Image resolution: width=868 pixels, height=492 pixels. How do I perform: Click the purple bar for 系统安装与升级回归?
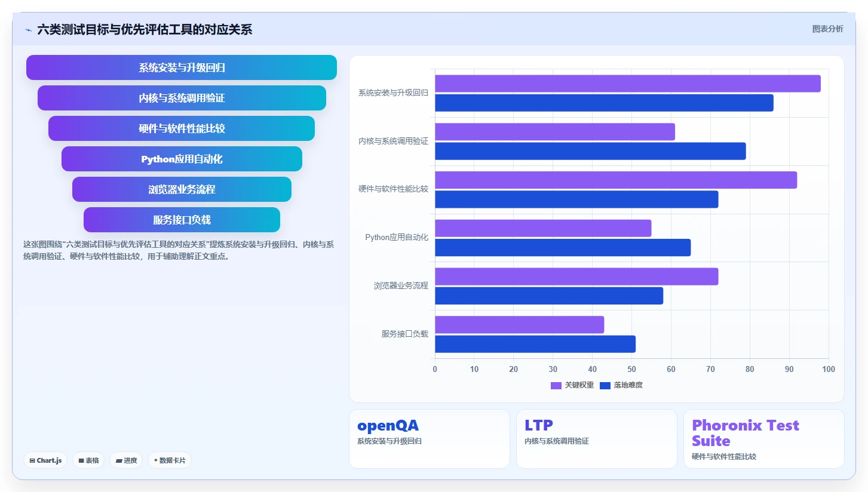click(628, 84)
